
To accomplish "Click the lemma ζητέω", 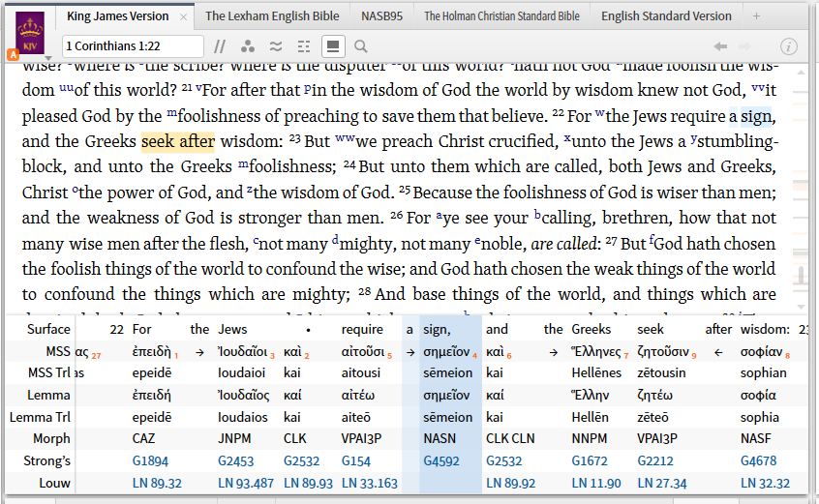I will 654,395.
